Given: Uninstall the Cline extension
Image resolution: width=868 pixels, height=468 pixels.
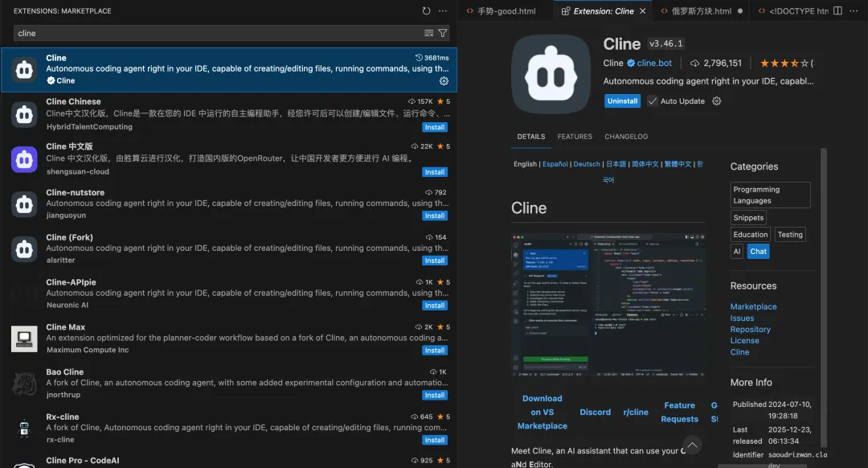Looking at the screenshot, I should click(622, 101).
